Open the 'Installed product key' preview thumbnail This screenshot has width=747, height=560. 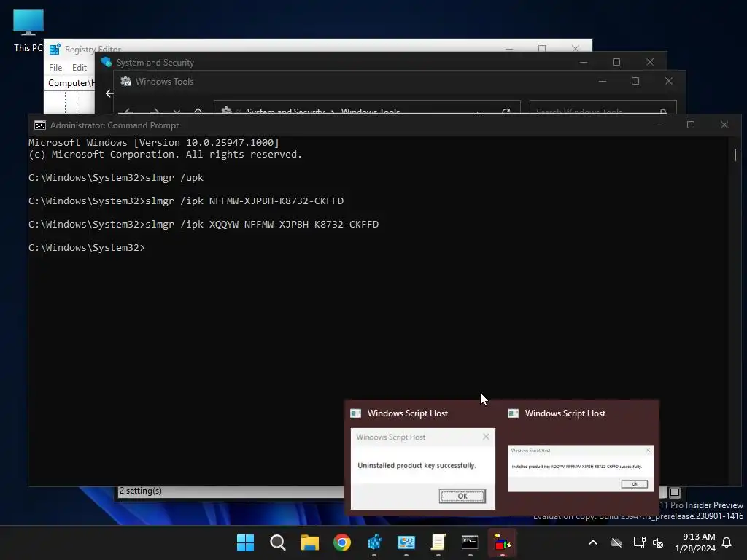coord(580,469)
